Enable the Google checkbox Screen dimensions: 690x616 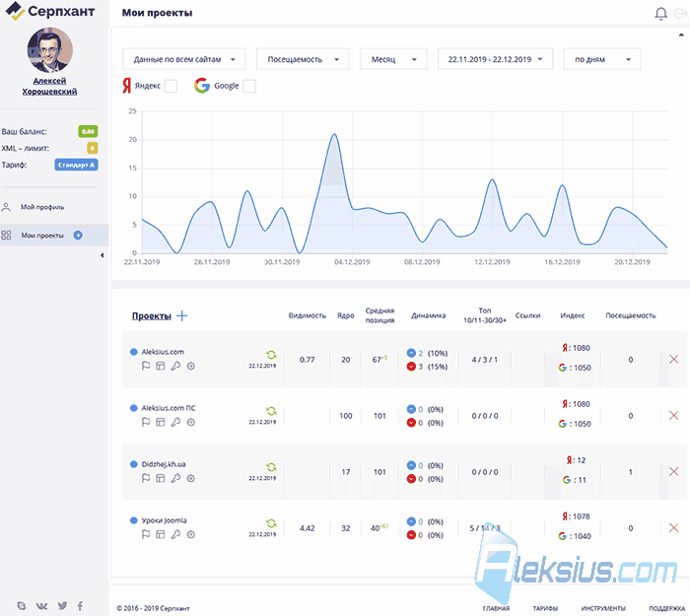pos(249,86)
